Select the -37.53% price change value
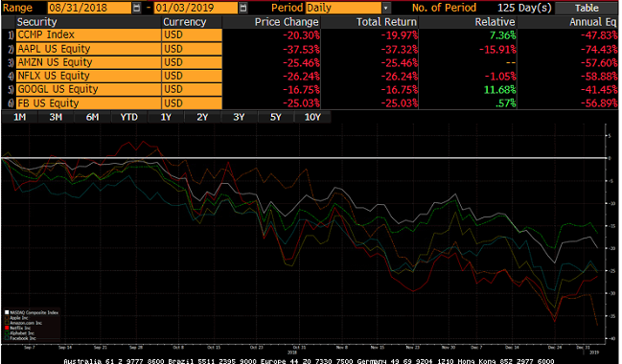 tap(301, 49)
